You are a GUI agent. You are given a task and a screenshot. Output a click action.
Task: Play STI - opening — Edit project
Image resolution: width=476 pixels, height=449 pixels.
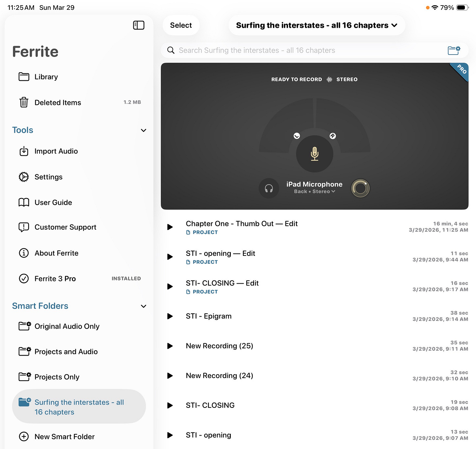pos(170,257)
